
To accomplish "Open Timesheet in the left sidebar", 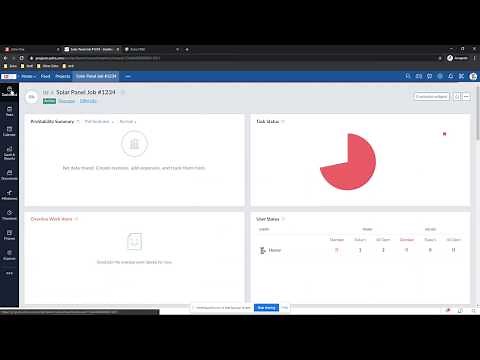I will 9,215.
